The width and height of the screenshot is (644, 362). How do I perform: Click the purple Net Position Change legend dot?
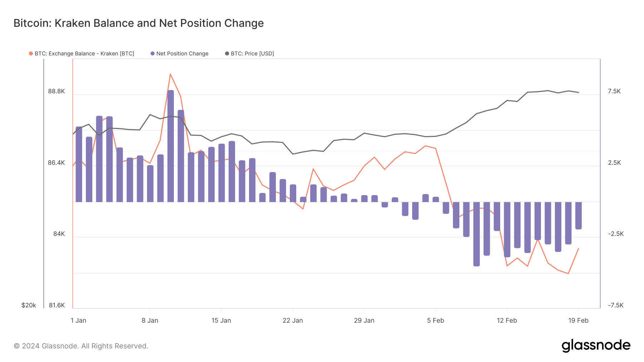pos(153,54)
